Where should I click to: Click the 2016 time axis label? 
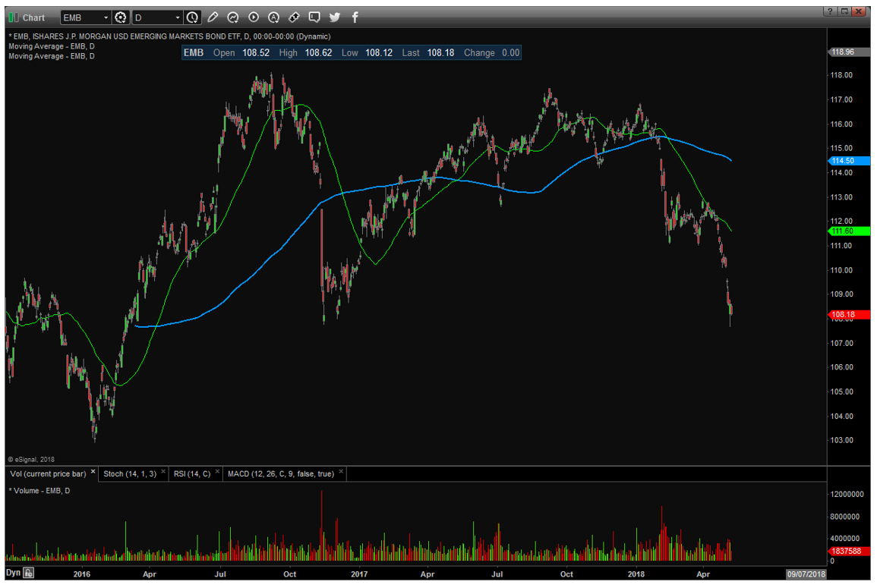[82, 574]
